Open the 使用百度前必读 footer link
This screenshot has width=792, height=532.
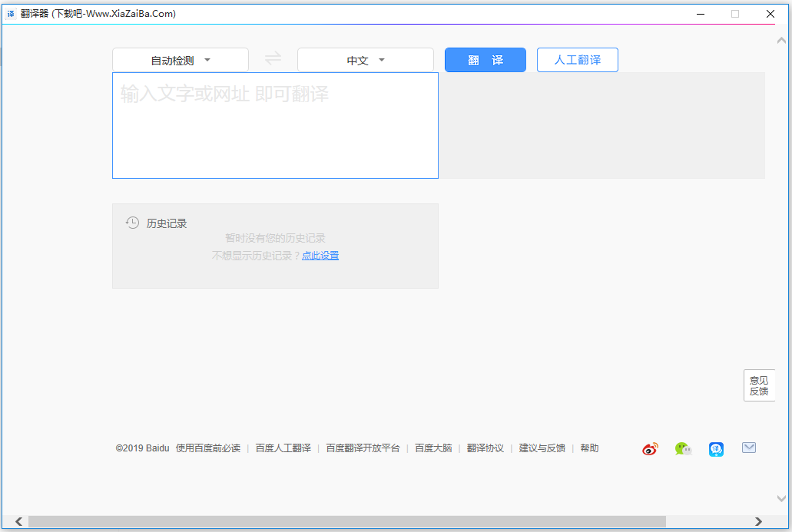click(x=208, y=448)
